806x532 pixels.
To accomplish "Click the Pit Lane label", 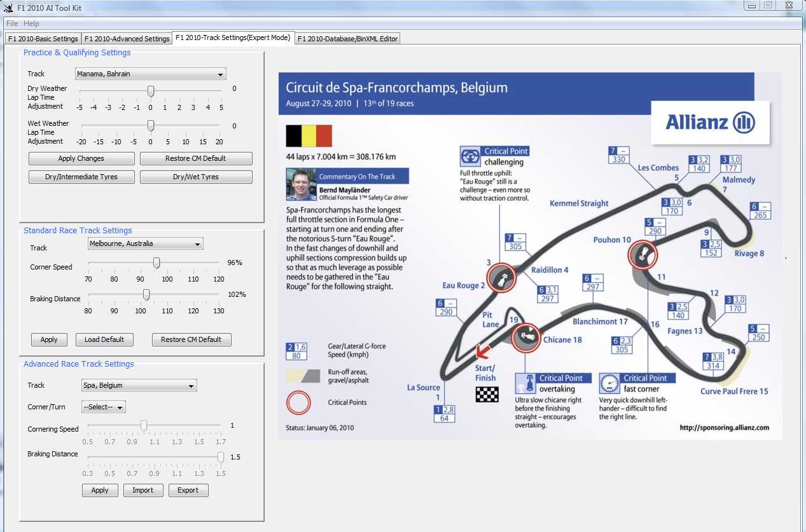I will click(x=490, y=320).
